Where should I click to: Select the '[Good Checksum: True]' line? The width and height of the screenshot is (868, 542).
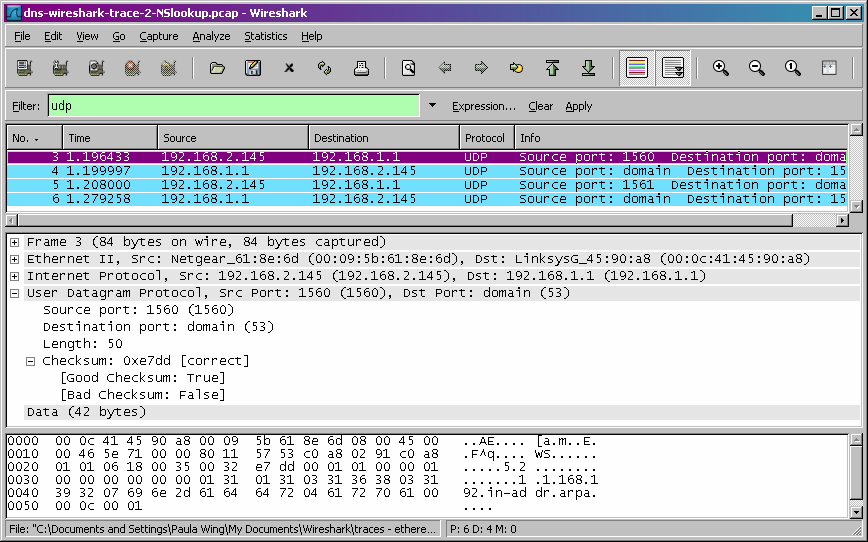tap(143, 378)
